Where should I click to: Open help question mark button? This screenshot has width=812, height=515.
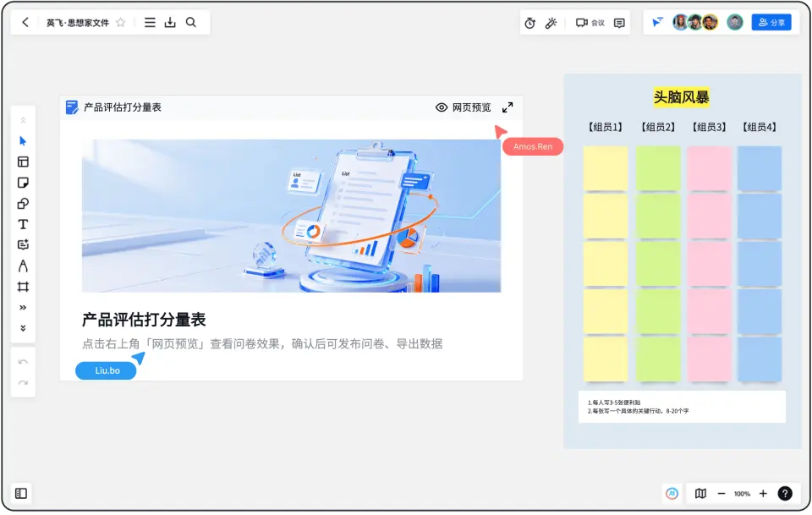point(785,493)
